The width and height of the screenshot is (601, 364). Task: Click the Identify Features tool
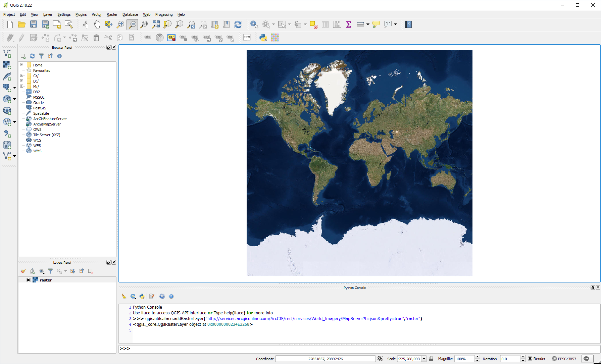(254, 24)
